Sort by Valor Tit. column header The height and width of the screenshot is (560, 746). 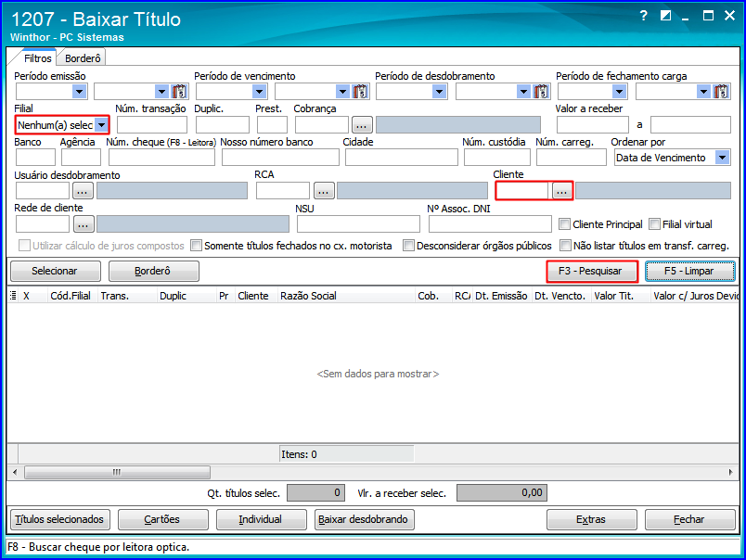621,296
